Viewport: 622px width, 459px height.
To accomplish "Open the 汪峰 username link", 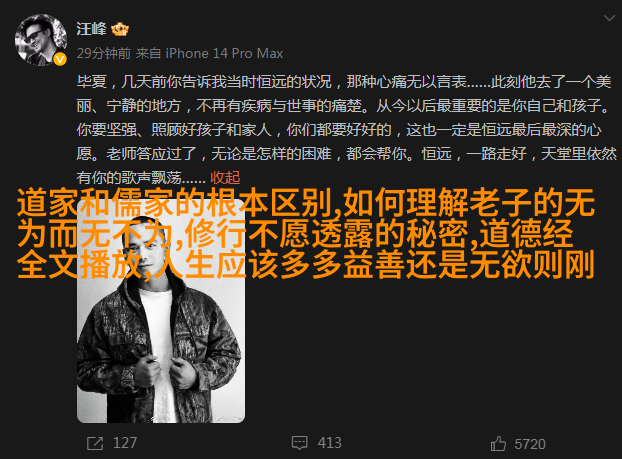I will tap(91, 29).
